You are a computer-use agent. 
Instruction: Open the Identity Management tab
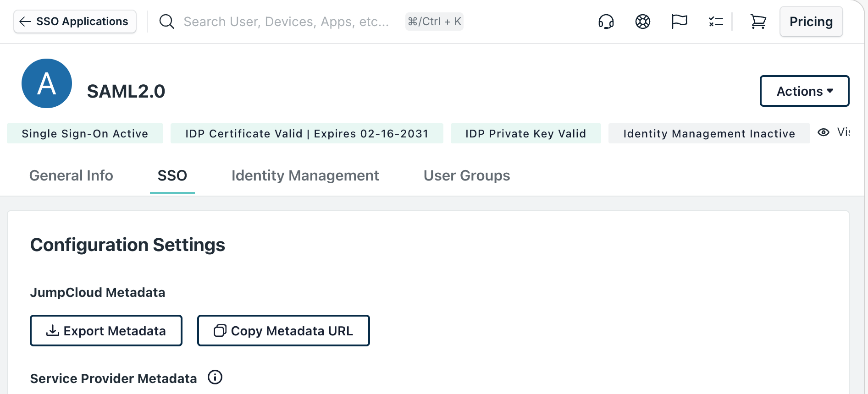[x=305, y=175]
